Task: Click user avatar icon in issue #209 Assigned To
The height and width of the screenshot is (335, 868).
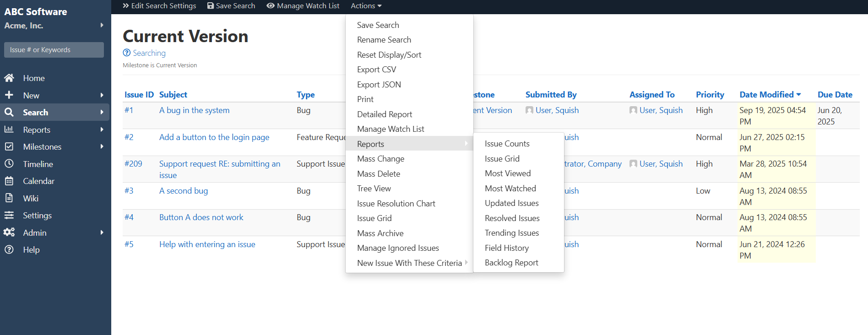Action: coord(633,164)
